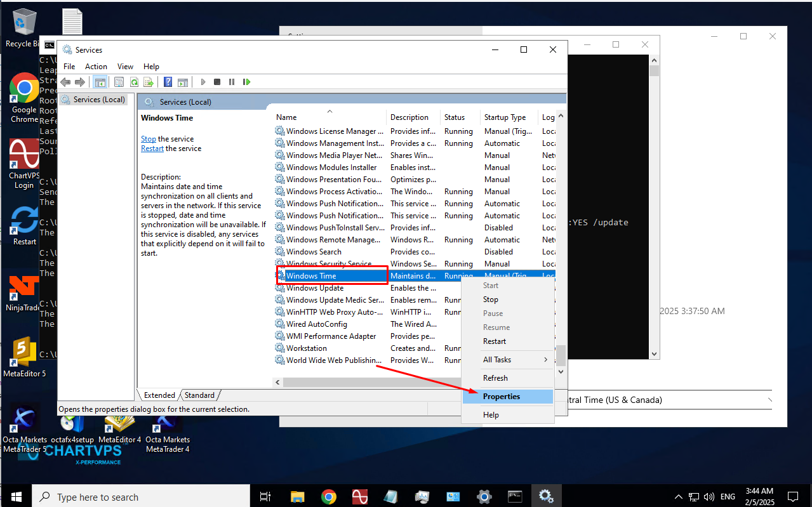Click the Start Service play icon in toolbar
Image resolution: width=812 pixels, height=507 pixels.
(x=203, y=82)
